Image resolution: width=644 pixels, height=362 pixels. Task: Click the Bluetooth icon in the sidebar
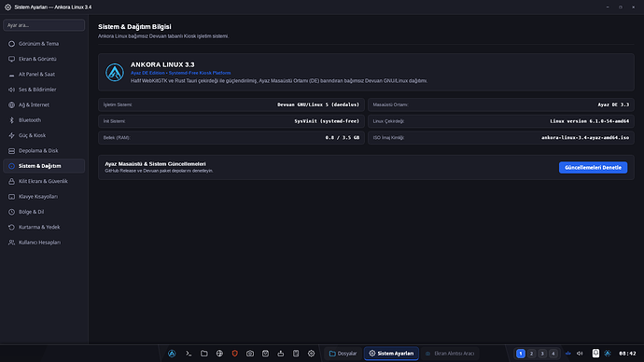[11, 120]
